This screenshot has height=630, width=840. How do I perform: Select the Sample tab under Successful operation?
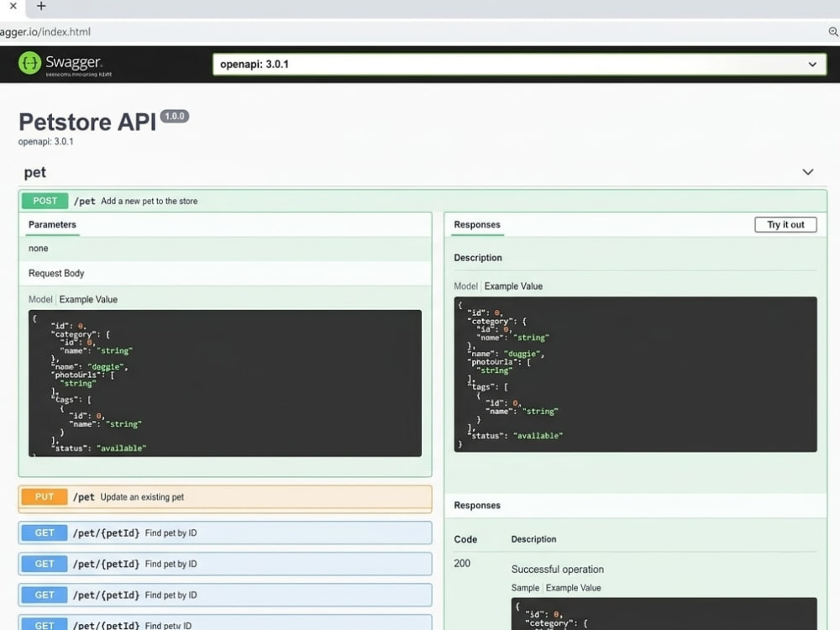click(x=525, y=588)
